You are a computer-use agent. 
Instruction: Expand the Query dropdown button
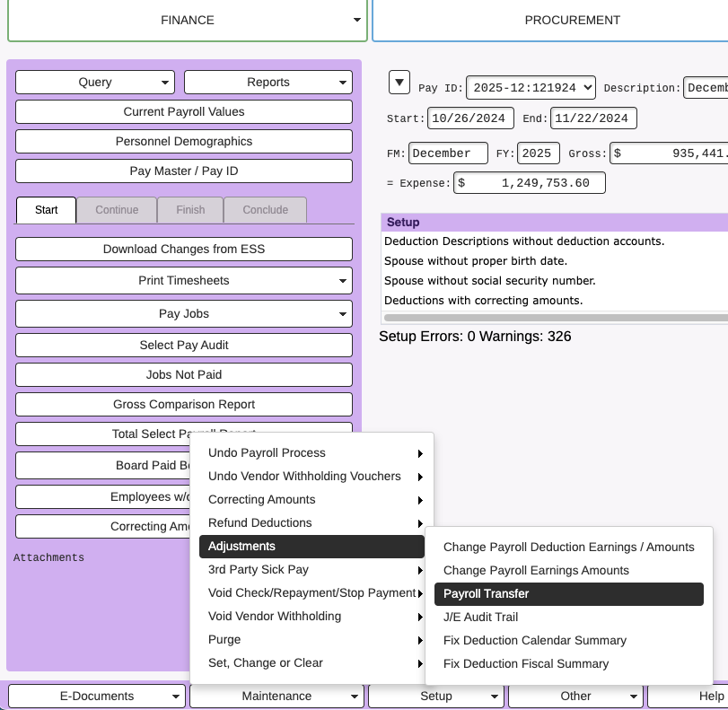(x=95, y=83)
